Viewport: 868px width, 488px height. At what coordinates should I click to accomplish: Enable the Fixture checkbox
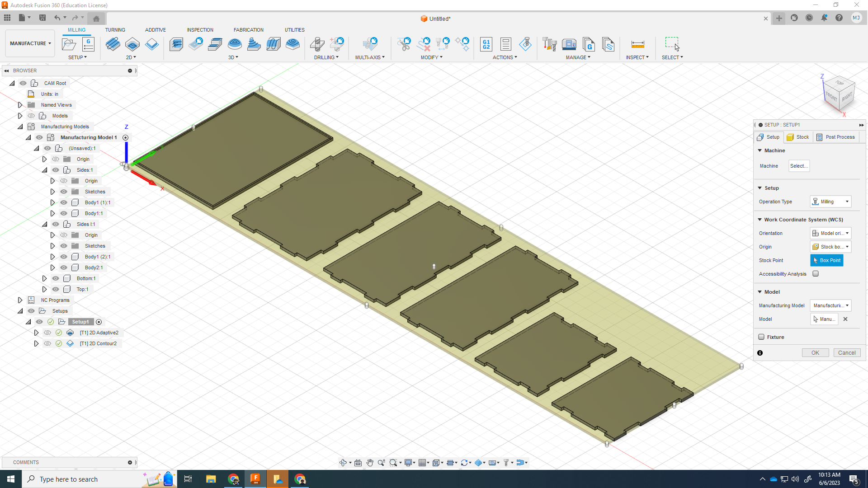point(761,337)
